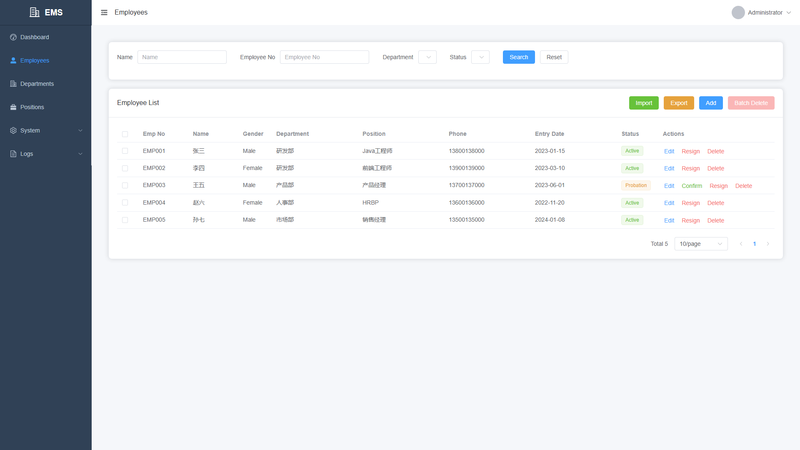Click the Entry Date column header
Image resolution: width=800 pixels, height=450 pixels.
point(549,134)
